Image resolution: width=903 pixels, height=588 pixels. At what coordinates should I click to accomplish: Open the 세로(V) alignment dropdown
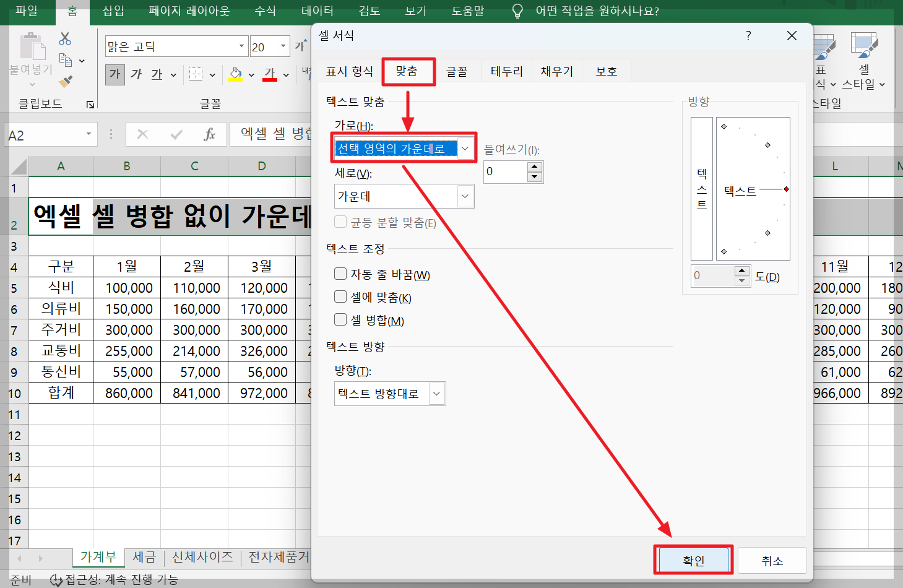tap(465, 196)
